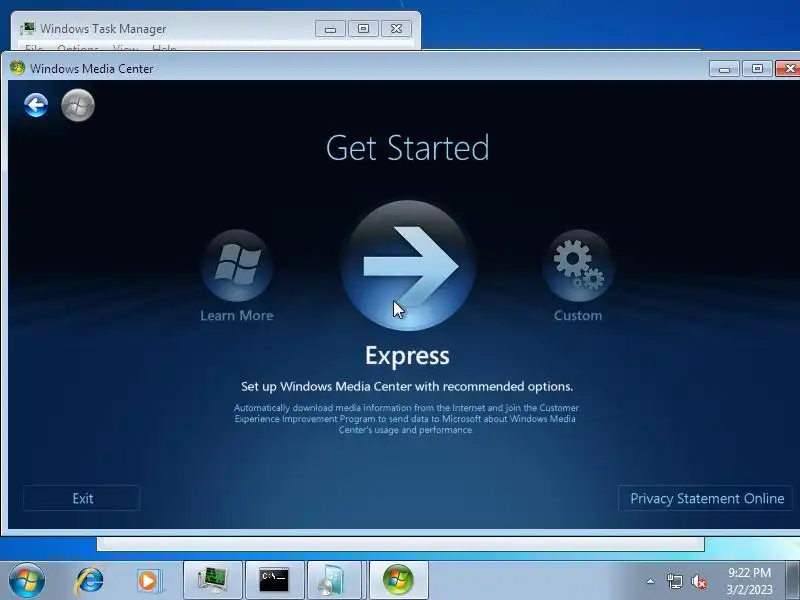Open Privacy Statement Online
Screen dimensions: 800x600
coord(706,498)
